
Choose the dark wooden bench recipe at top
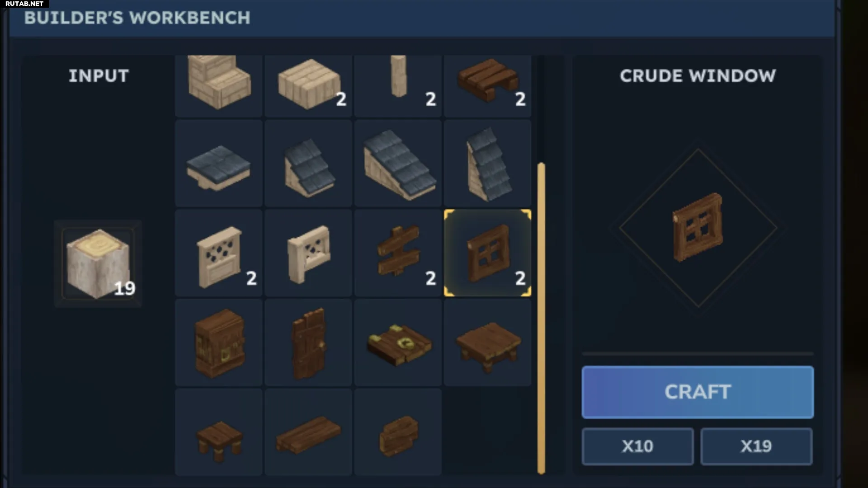pos(487,86)
